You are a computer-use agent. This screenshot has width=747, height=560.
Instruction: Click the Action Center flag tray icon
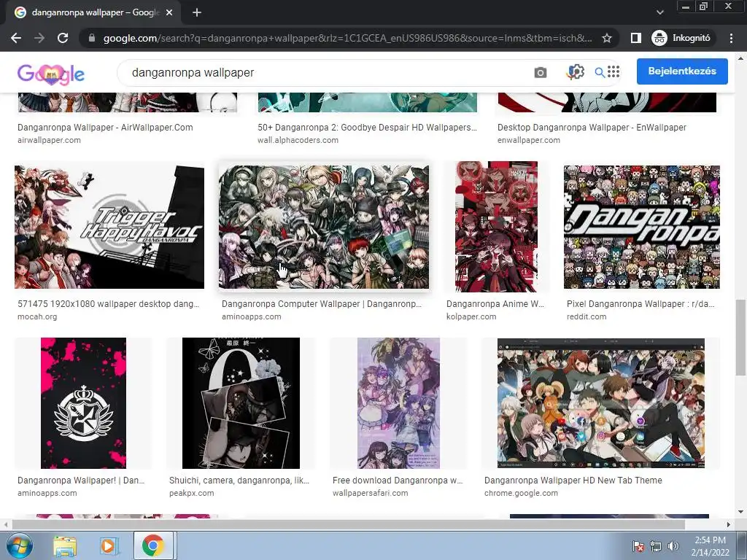click(638, 546)
